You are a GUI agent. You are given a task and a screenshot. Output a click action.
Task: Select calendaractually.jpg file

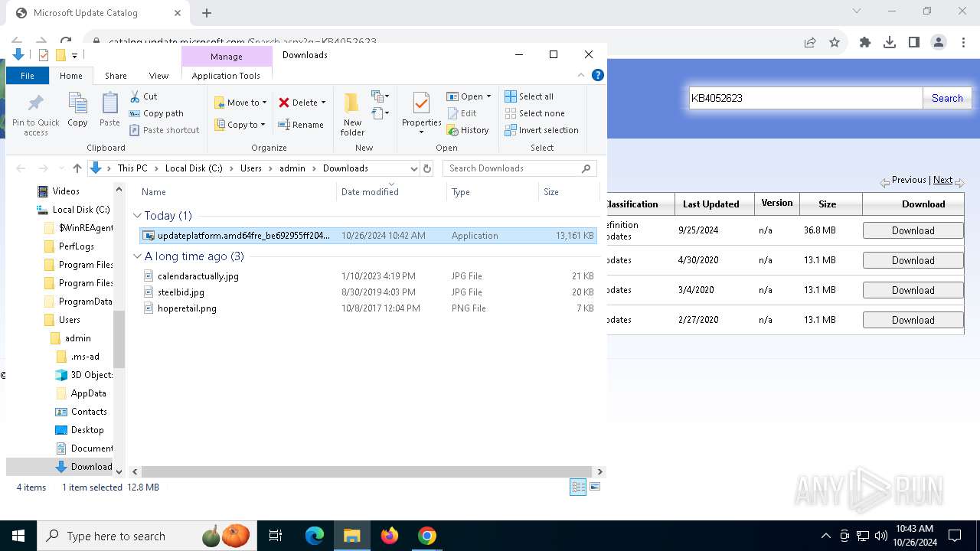tap(198, 276)
